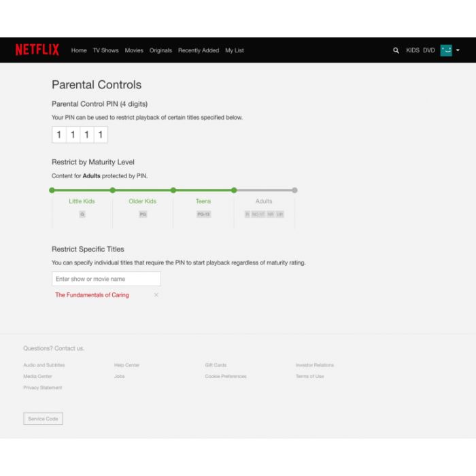Open the DVD link

point(429,50)
